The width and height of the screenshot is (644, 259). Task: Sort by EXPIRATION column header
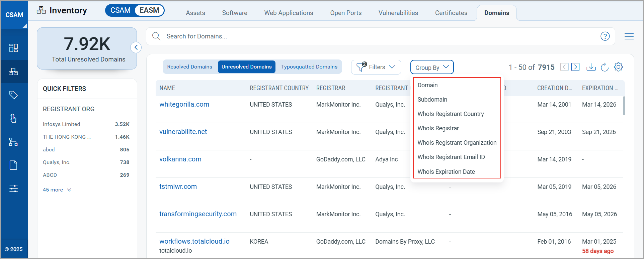[x=600, y=88]
